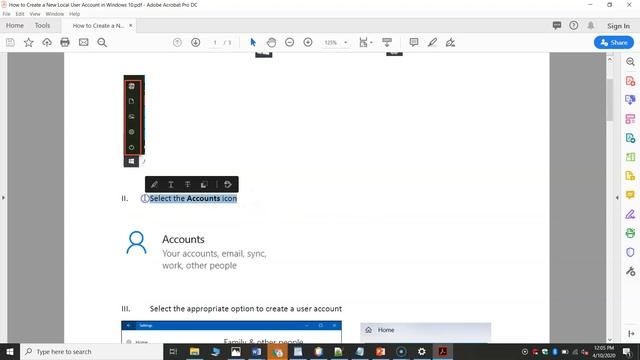Click the scrolling mode icon

point(387,42)
